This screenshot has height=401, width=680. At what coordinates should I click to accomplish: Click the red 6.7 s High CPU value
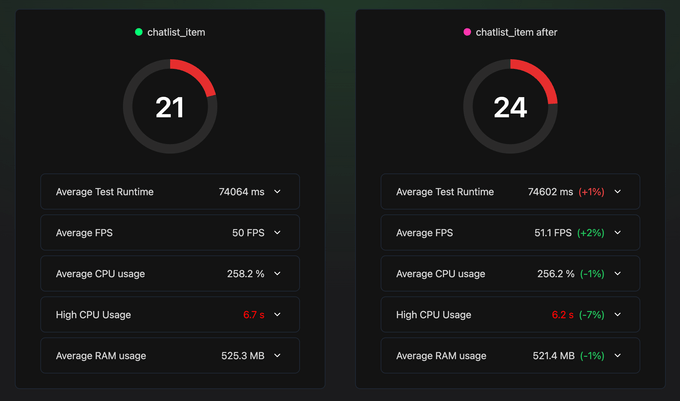(x=252, y=314)
